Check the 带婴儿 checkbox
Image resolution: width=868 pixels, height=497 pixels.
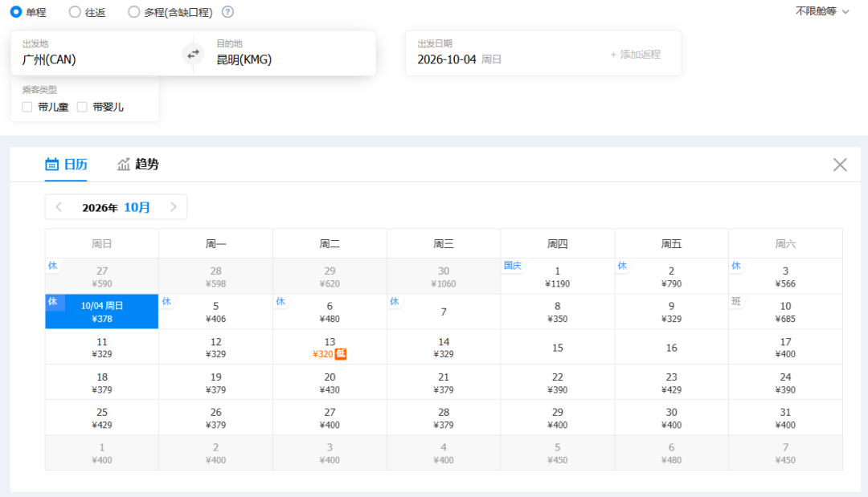coord(82,107)
